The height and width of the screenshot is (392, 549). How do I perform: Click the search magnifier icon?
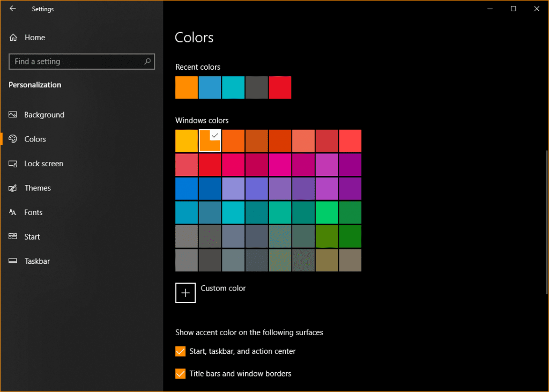(147, 61)
